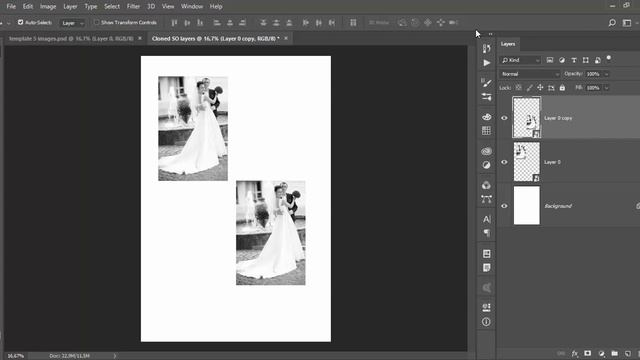This screenshot has height=360, width=640.
Task: Open the Info panel icon
Action: [486, 322]
